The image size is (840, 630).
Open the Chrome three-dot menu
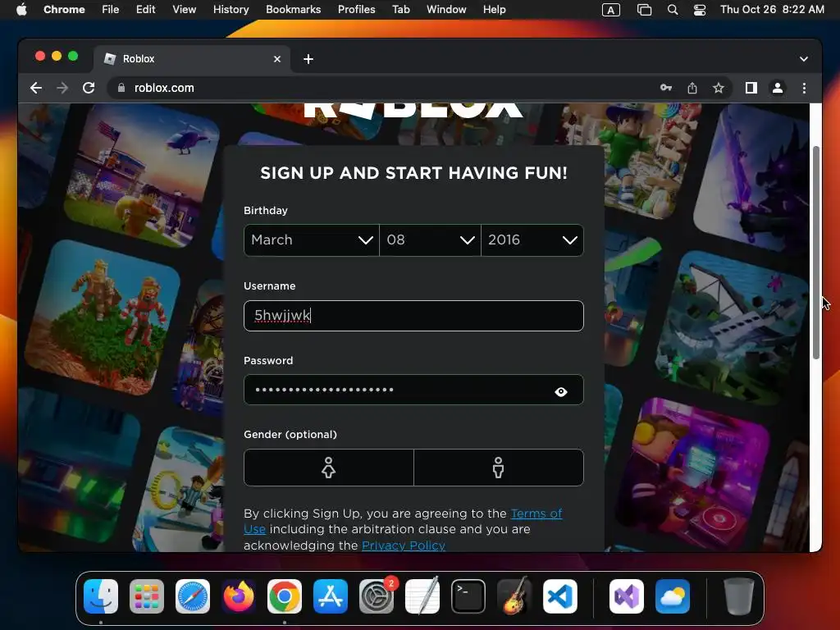tap(804, 88)
